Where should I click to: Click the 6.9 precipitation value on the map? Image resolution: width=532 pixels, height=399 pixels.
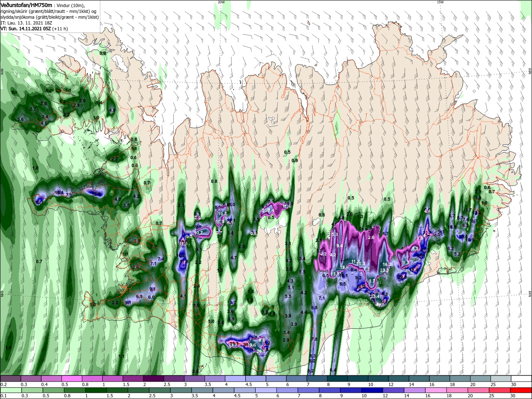coord(140,296)
